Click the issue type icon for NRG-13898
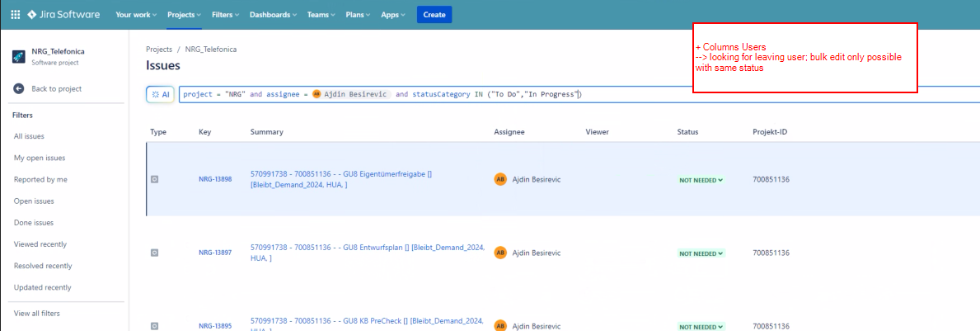 [x=154, y=179]
